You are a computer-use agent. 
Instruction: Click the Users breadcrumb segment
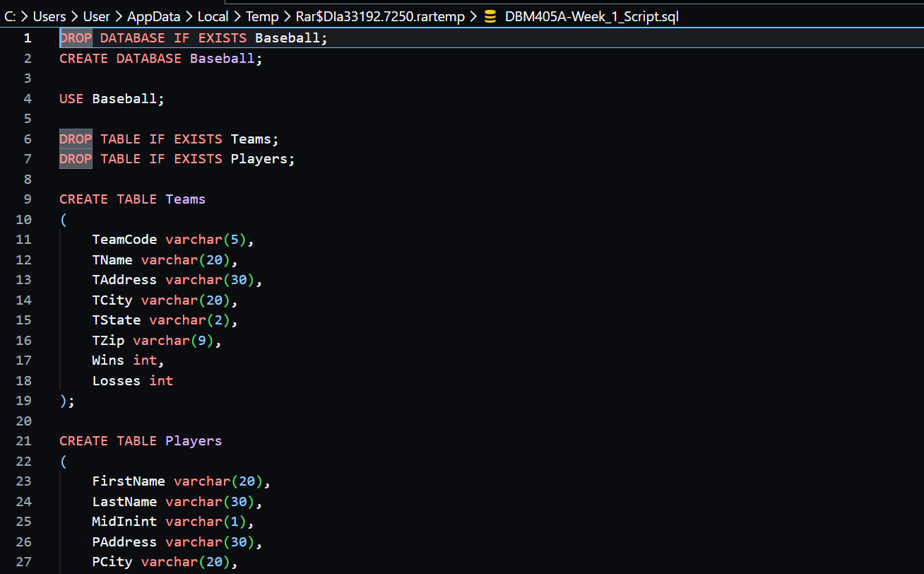tap(49, 17)
